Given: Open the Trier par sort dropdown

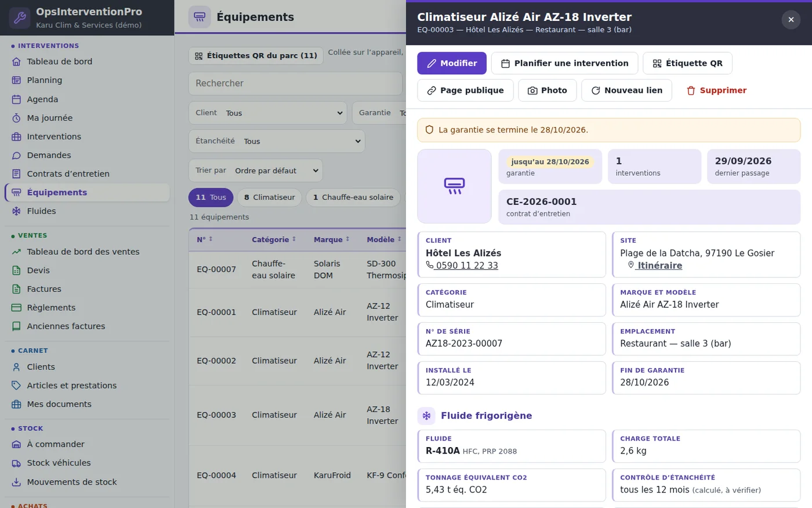Looking at the screenshot, I should tap(256, 171).
